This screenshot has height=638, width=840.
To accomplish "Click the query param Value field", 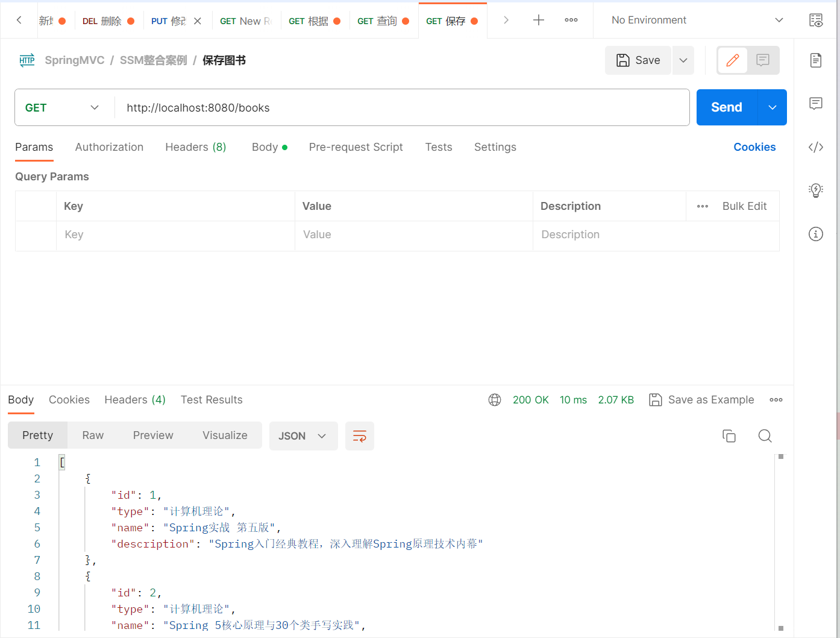I will click(x=414, y=236).
